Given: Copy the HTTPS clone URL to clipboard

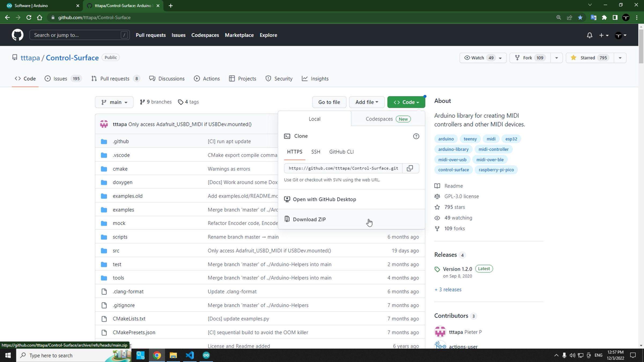Looking at the screenshot, I should click(410, 168).
